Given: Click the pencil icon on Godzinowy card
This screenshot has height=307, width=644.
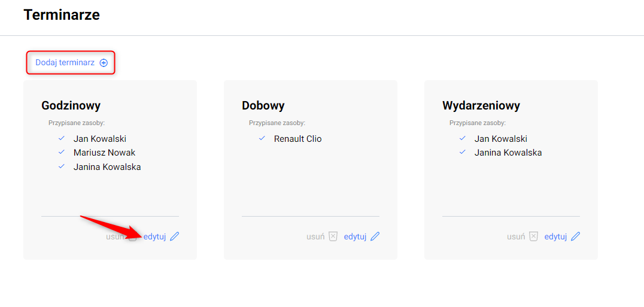Looking at the screenshot, I should [x=175, y=236].
